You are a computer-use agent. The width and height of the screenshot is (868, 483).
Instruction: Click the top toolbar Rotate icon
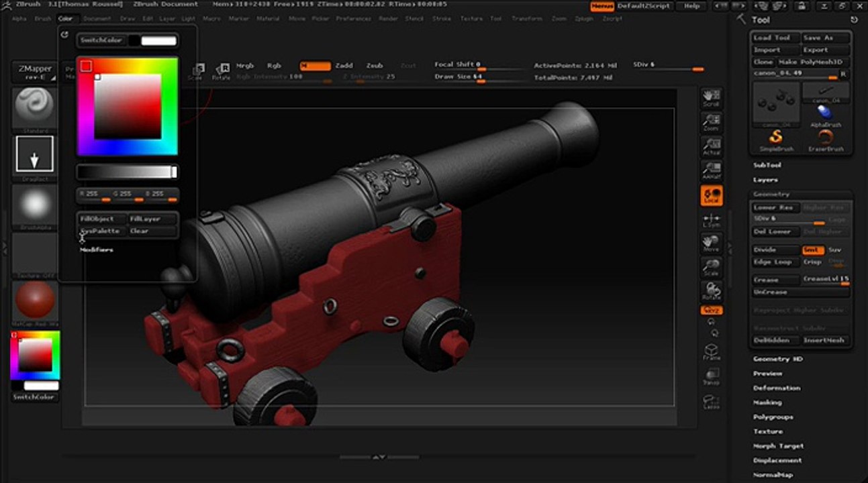point(222,72)
